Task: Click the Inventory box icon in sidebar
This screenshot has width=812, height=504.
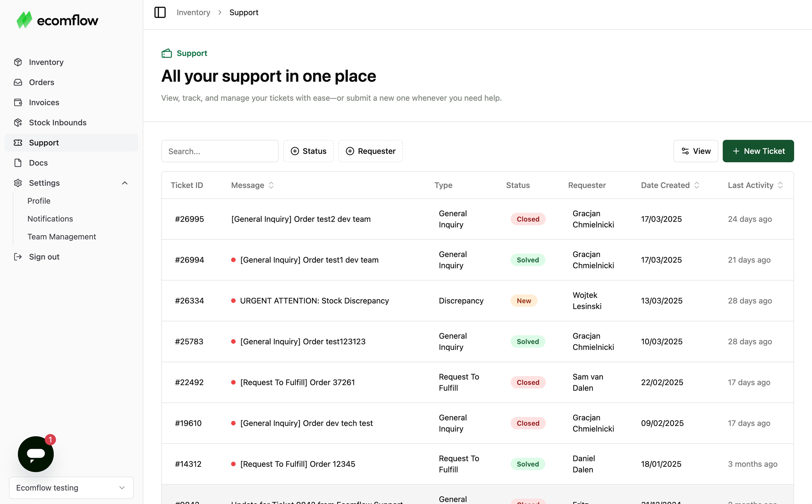Action: pyautogui.click(x=18, y=62)
